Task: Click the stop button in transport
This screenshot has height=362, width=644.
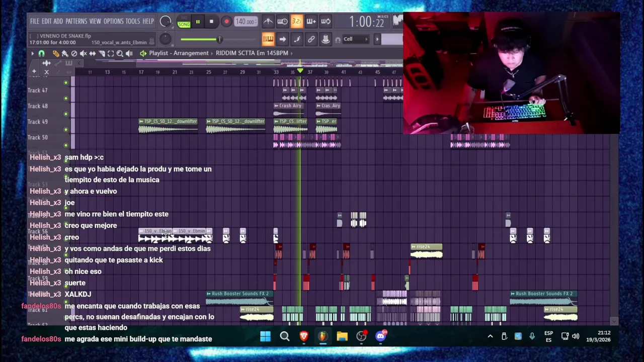Action: tap(211, 22)
